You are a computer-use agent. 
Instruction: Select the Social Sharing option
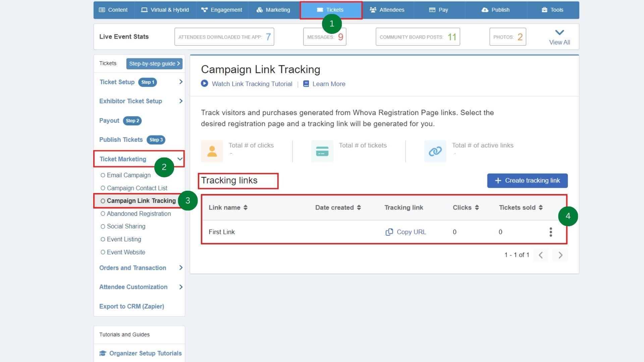coord(126,226)
